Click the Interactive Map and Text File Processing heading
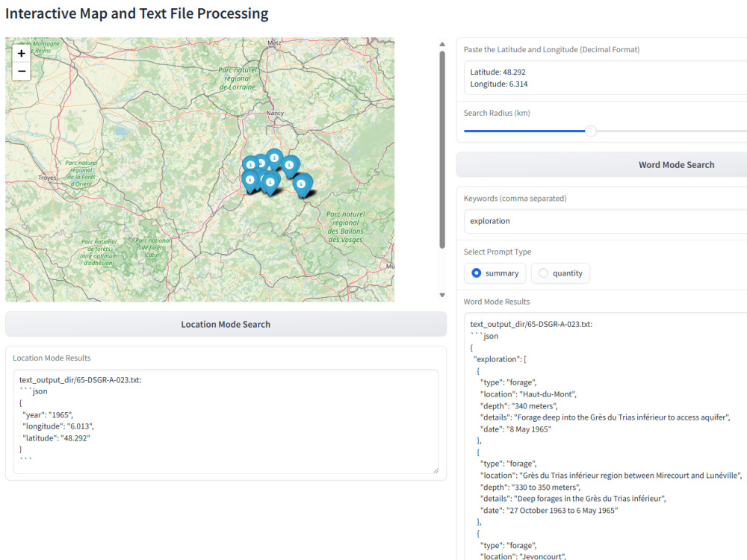This screenshot has height=560, width=747. [137, 13]
